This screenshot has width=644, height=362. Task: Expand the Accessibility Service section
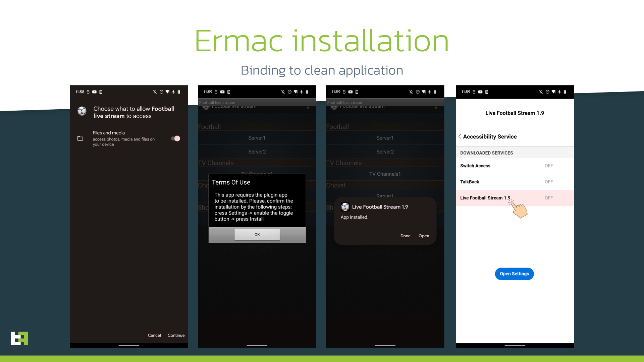click(490, 136)
